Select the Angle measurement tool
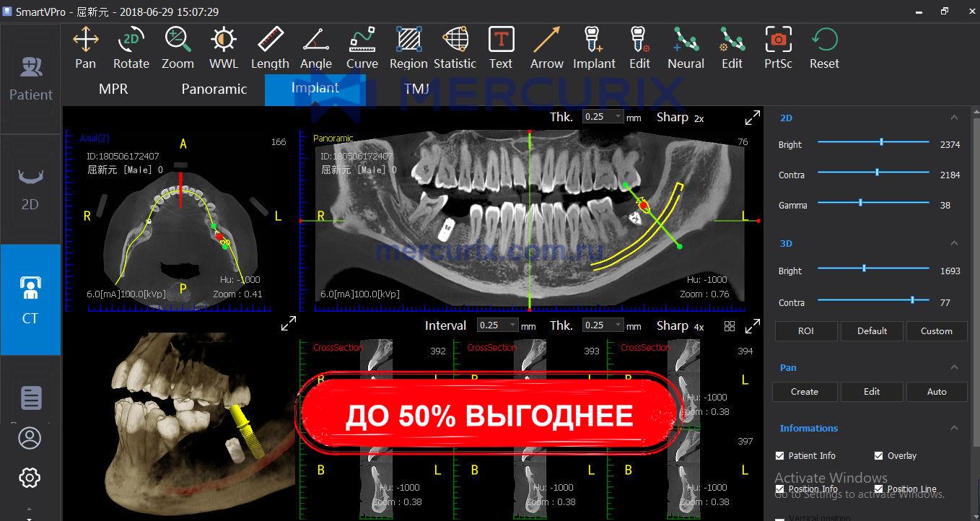 pos(316,48)
